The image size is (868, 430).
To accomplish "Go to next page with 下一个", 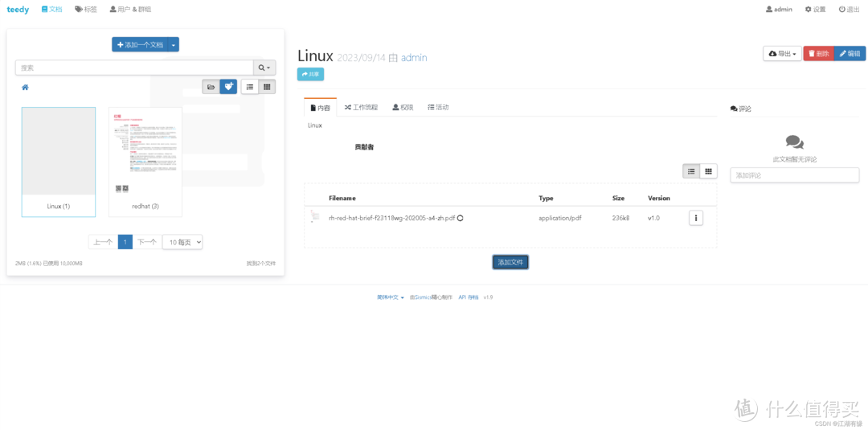I will [x=147, y=242].
